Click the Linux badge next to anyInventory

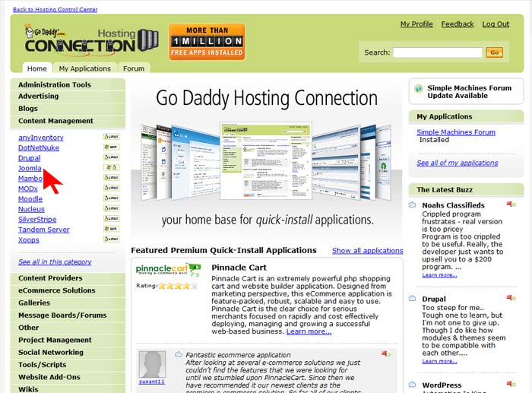pos(111,137)
